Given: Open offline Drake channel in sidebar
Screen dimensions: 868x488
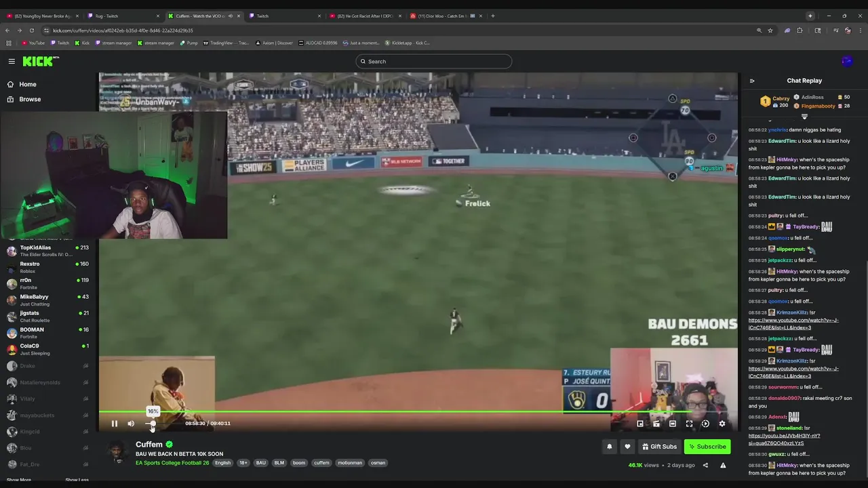Looking at the screenshot, I should pyautogui.click(x=47, y=366).
